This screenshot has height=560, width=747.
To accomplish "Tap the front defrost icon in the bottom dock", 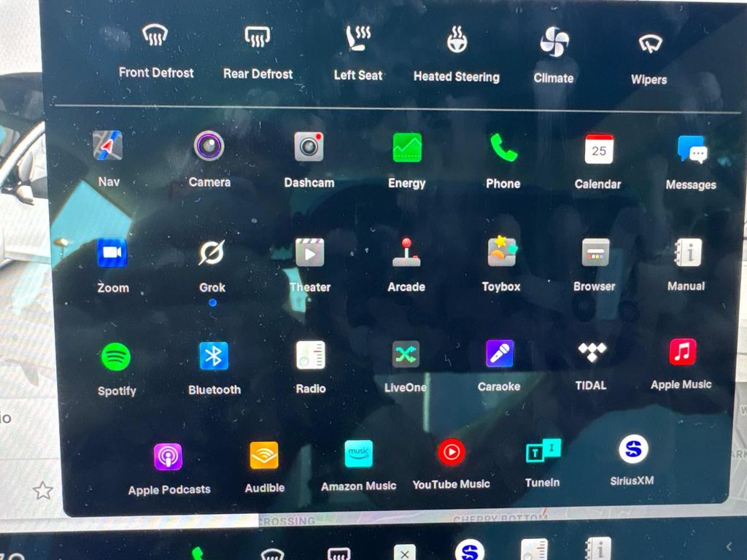I will (273, 554).
